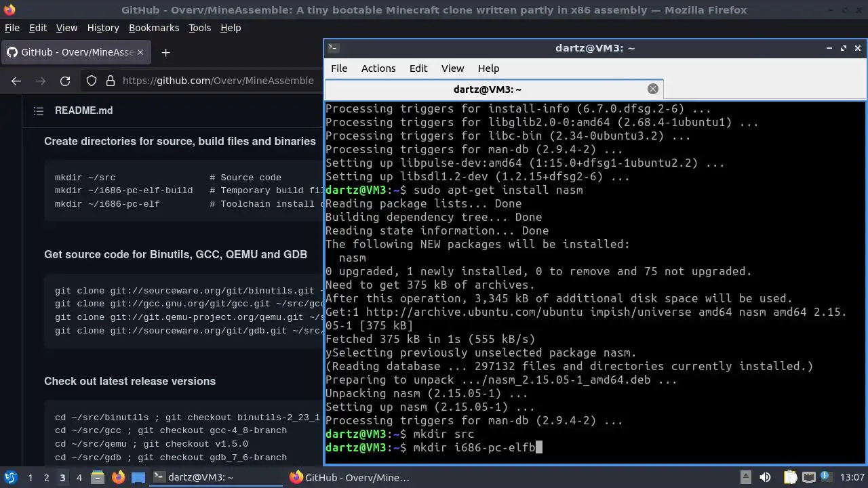Open the wired network tray icon

tap(808, 477)
